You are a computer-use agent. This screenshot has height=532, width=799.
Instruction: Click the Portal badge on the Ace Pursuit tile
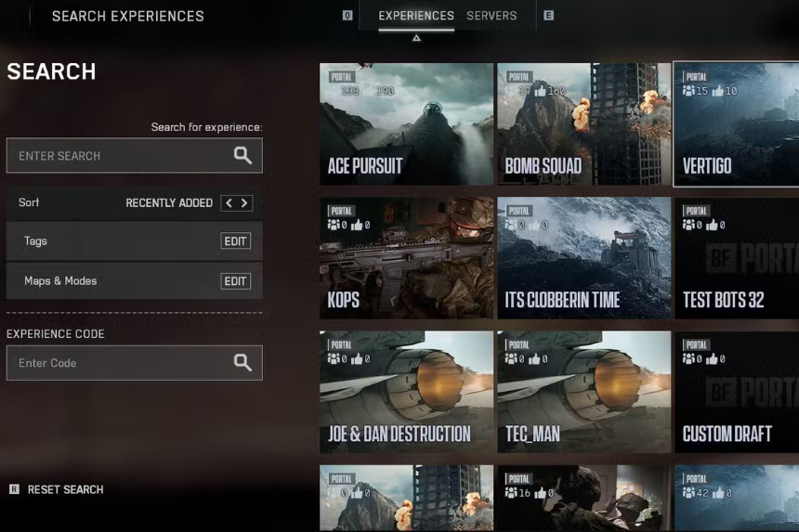[x=341, y=77]
